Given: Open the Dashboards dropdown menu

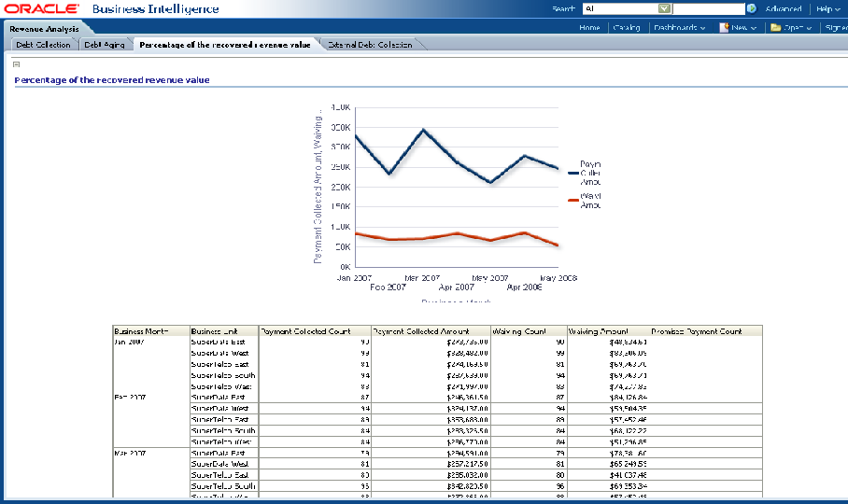Looking at the screenshot, I should click(x=679, y=28).
